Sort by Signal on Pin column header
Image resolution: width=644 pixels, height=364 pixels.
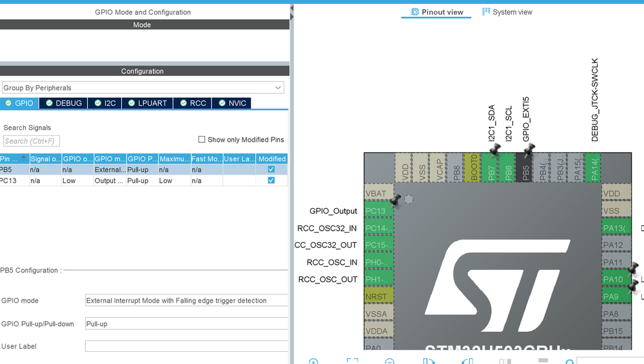[x=46, y=159]
